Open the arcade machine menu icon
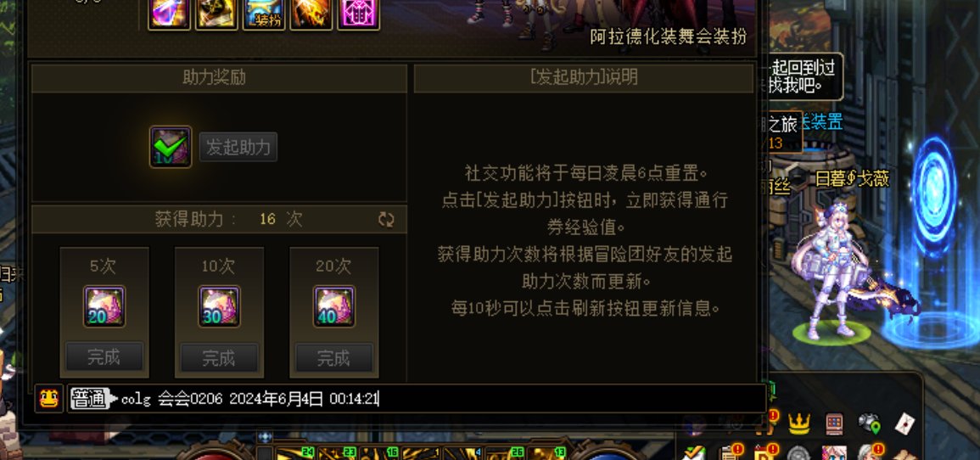 (x=834, y=424)
